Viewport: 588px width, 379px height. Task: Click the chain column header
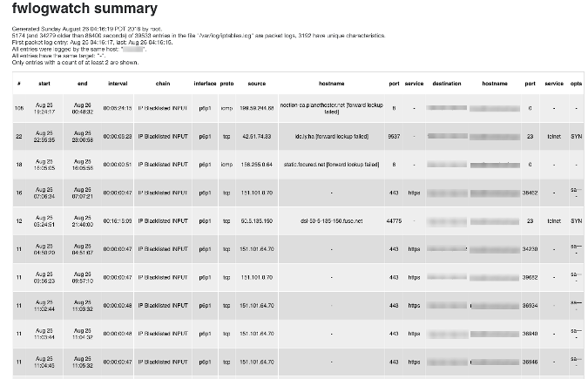coord(162,84)
